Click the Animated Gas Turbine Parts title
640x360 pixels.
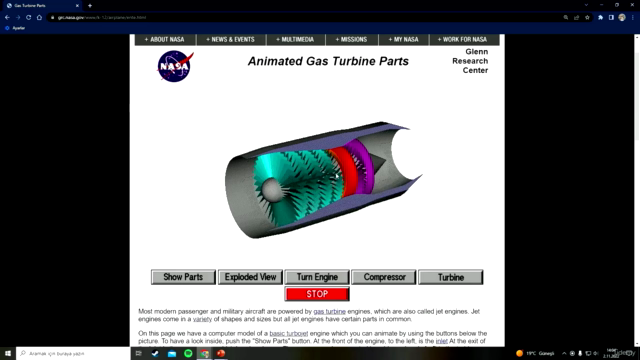pos(328,61)
